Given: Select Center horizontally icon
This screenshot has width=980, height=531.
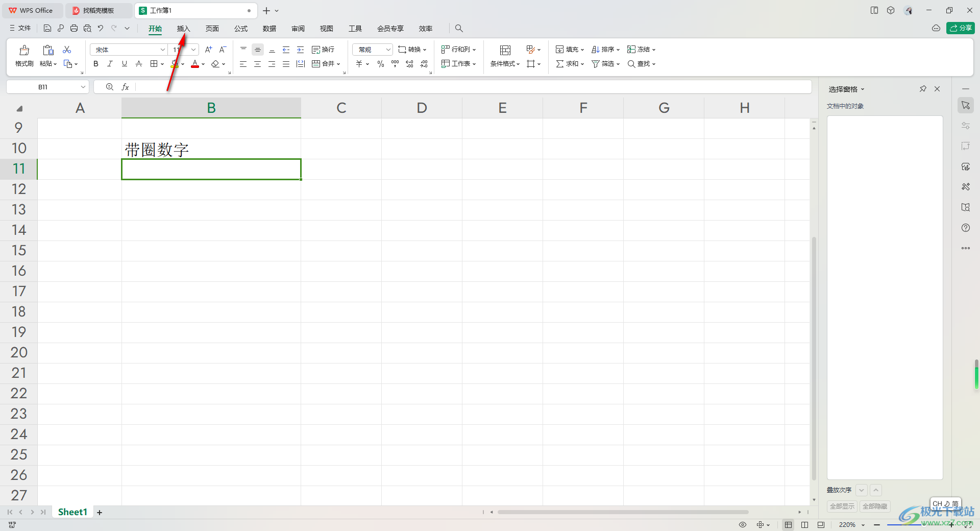Looking at the screenshot, I should click(258, 64).
